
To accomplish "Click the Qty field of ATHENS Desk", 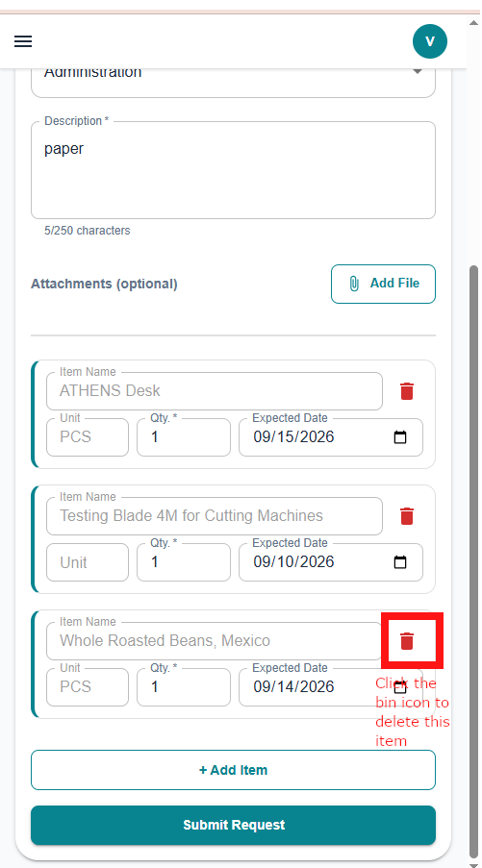I will (x=184, y=437).
